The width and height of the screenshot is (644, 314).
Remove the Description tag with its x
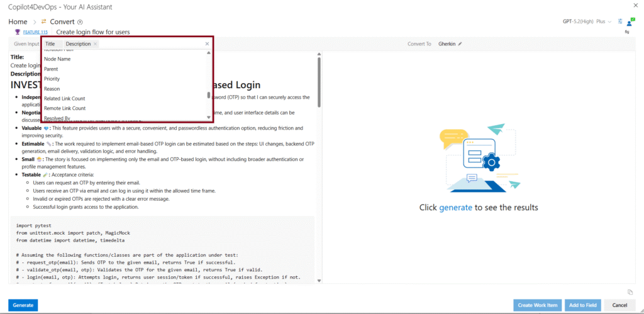coord(96,44)
